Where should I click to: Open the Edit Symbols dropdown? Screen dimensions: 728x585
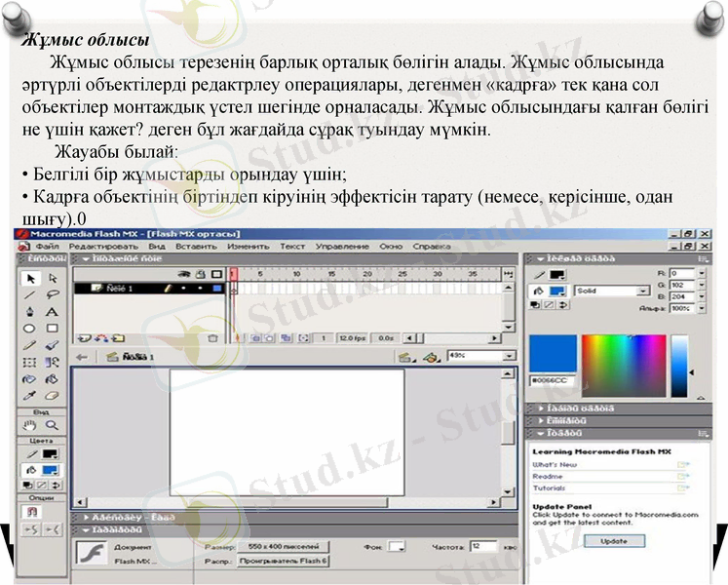coord(432,357)
